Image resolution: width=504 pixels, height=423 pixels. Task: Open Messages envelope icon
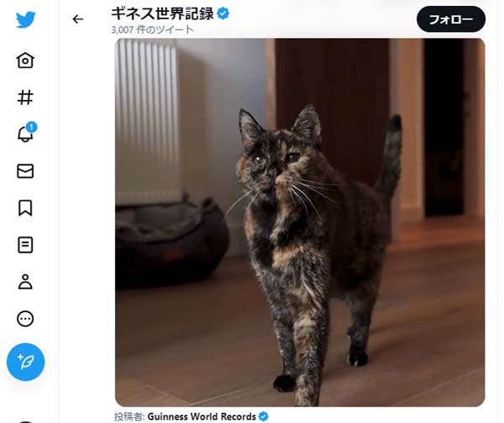pos(25,171)
